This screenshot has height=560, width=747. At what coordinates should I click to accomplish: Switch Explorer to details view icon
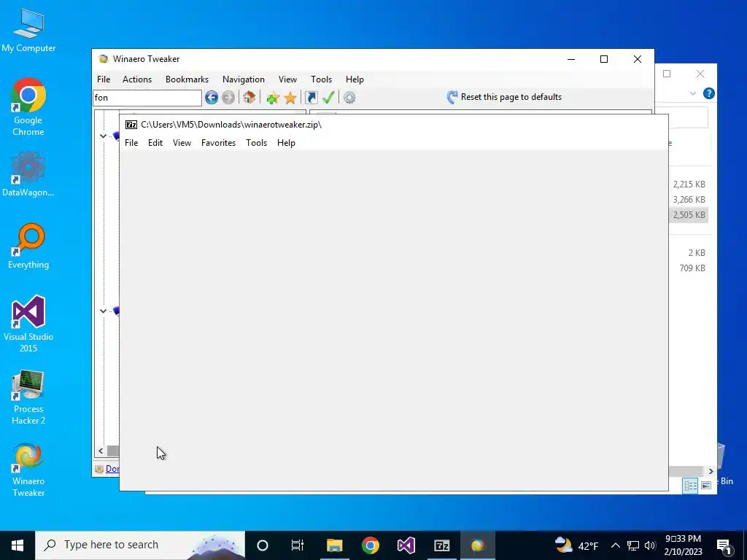click(690, 485)
